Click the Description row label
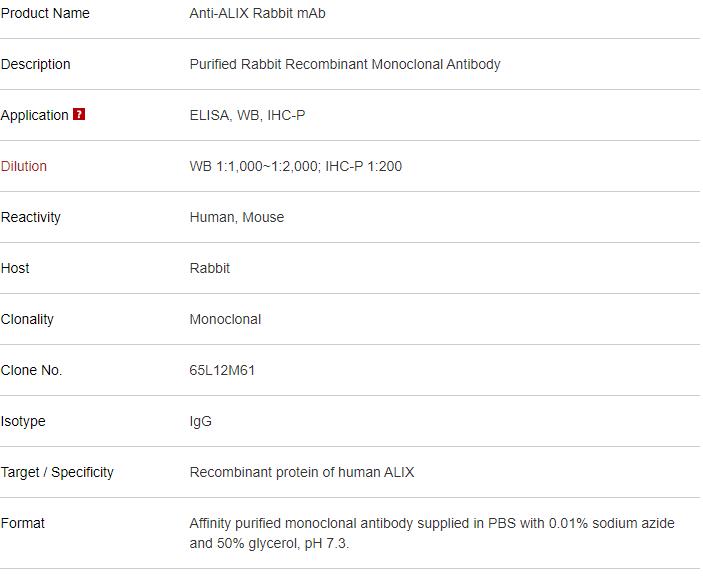The width and height of the screenshot is (703, 582). pyautogui.click(x=36, y=64)
